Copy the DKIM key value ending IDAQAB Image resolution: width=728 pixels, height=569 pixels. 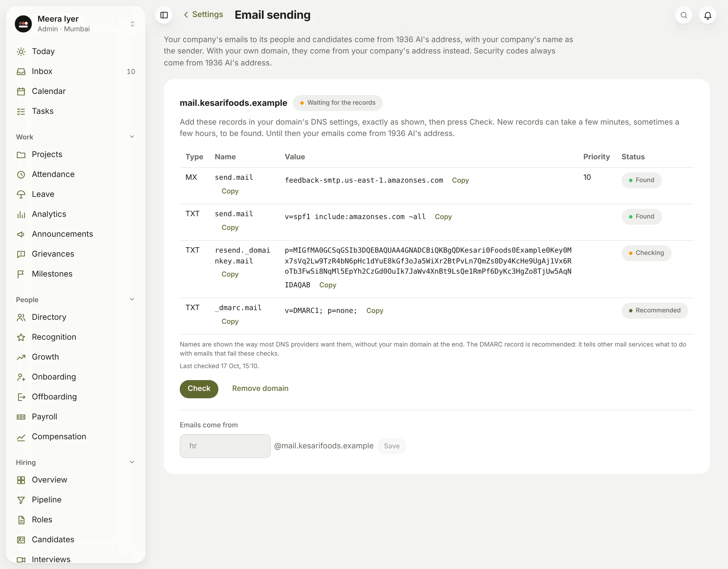point(328,285)
